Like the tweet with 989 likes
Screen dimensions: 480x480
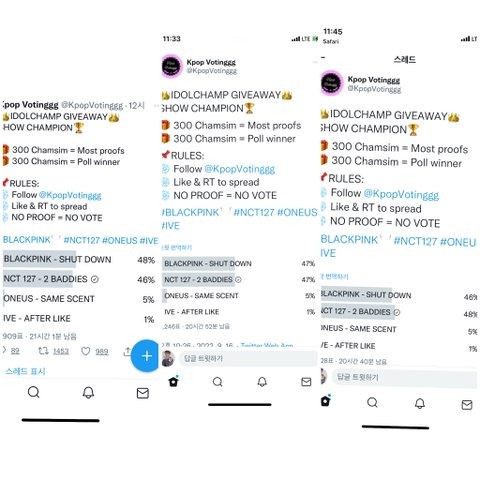86,351
